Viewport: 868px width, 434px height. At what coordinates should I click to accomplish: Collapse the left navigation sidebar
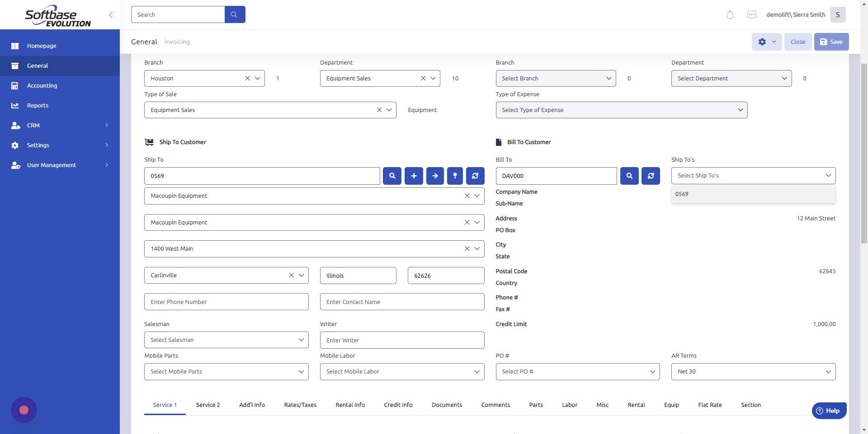click(112, 14)
